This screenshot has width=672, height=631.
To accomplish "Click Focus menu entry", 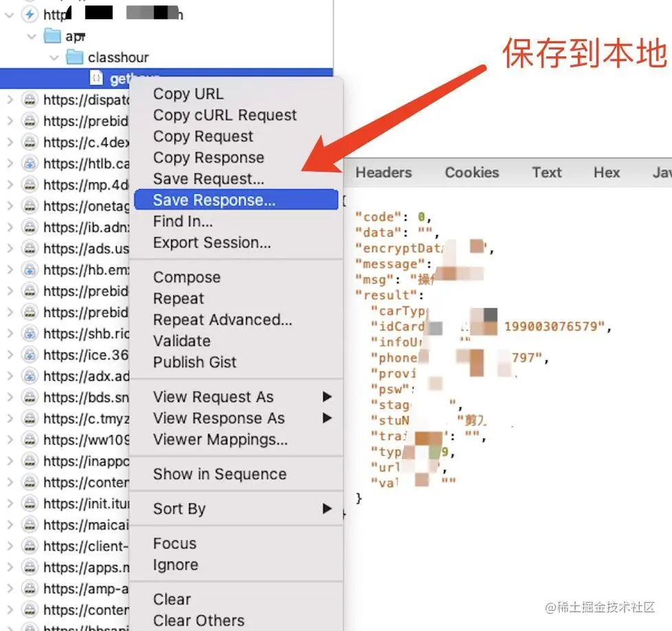I will tap(175, 544).
